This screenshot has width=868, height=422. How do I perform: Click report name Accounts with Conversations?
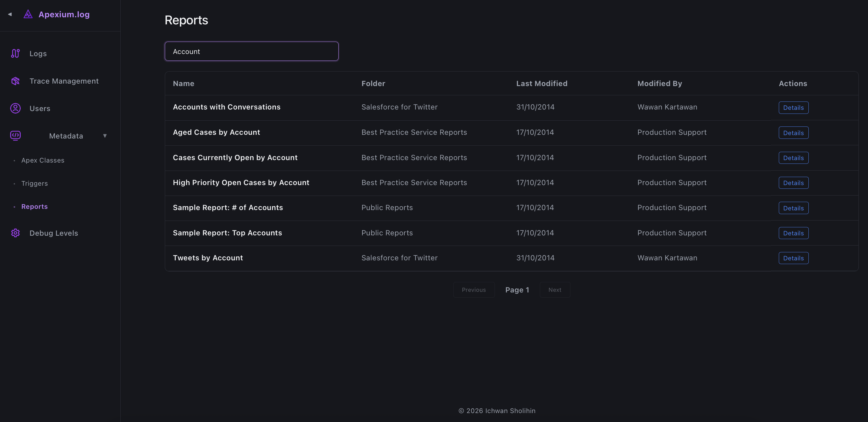[x=227, y=107]
